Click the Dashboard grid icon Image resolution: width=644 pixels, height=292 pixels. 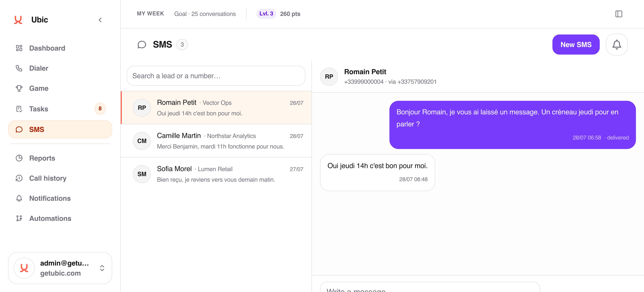point(19,48)
